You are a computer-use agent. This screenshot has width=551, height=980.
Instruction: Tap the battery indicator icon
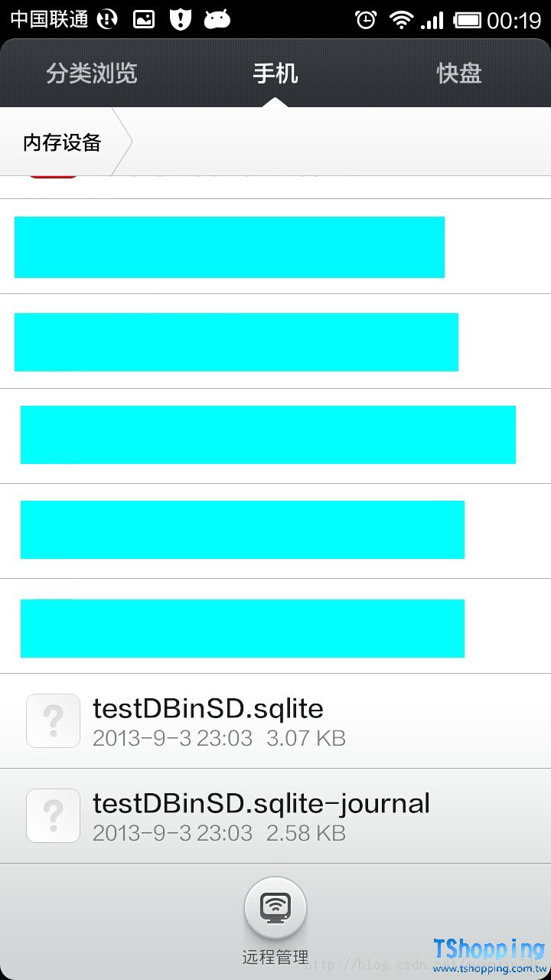[467, 20]
